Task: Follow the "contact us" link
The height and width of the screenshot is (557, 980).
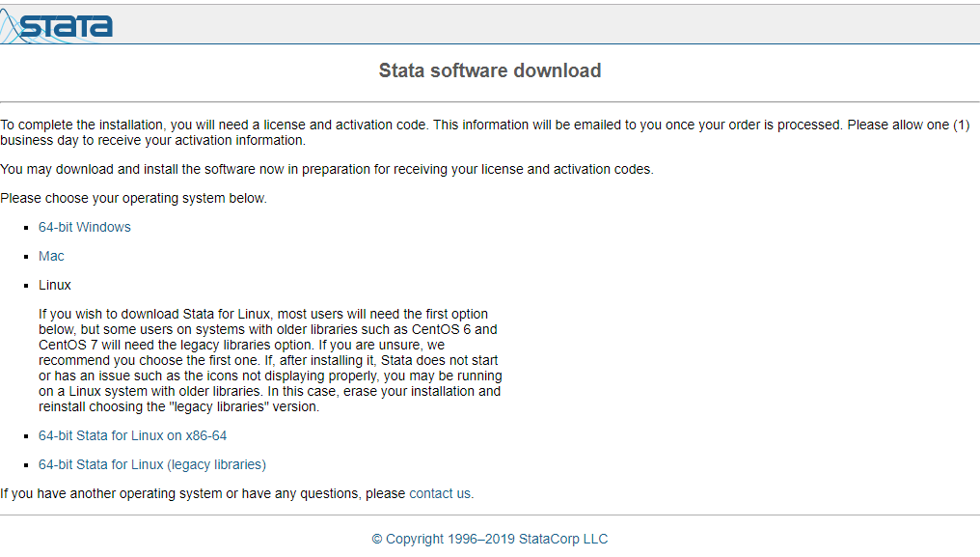Action: click(440, 493)
